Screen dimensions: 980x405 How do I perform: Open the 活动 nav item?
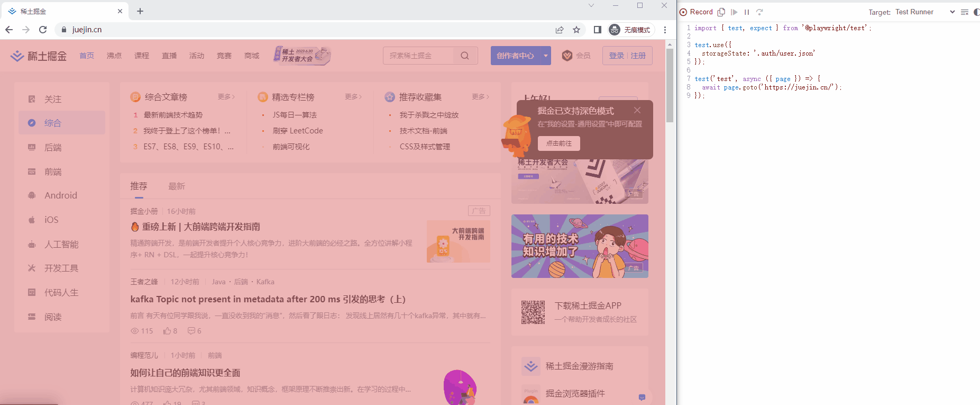click(197, 56)
